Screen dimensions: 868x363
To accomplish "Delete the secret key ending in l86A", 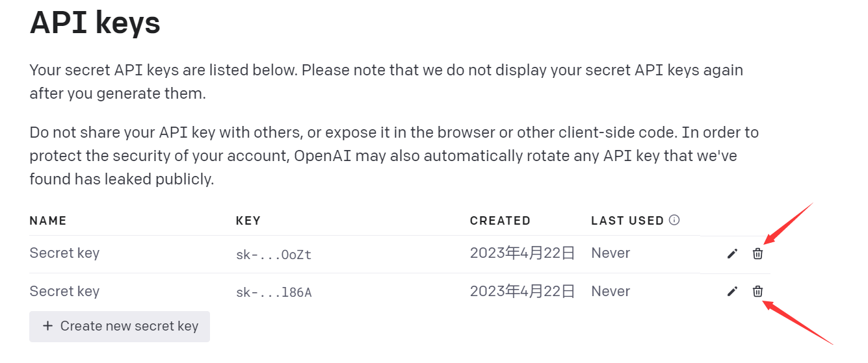I will pos(757,292).
